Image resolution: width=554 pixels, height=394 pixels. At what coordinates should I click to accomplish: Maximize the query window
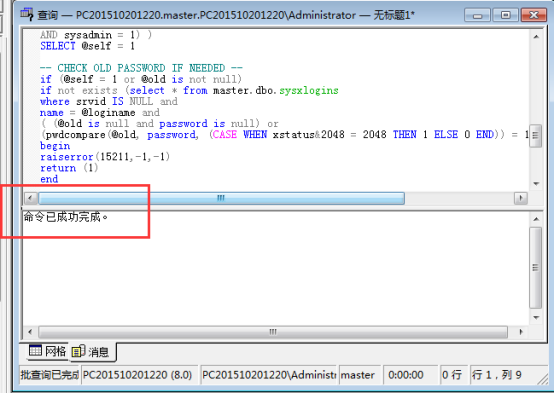click(x=505, y=15)
